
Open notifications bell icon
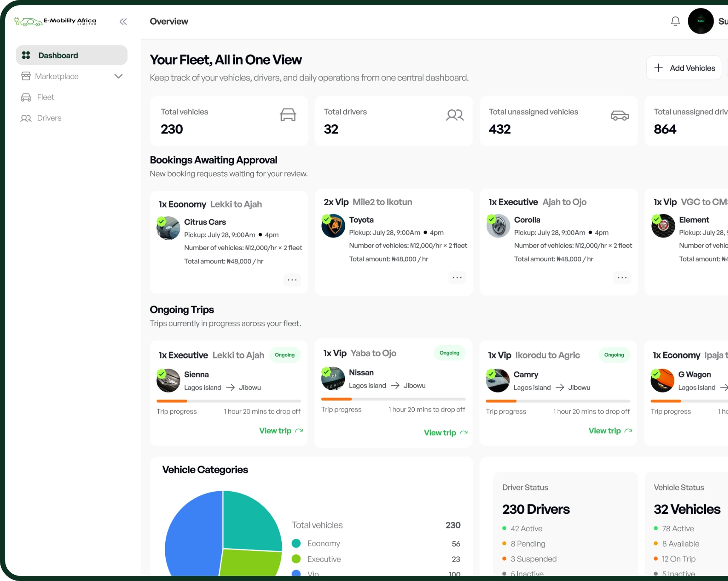pos(675,21)
